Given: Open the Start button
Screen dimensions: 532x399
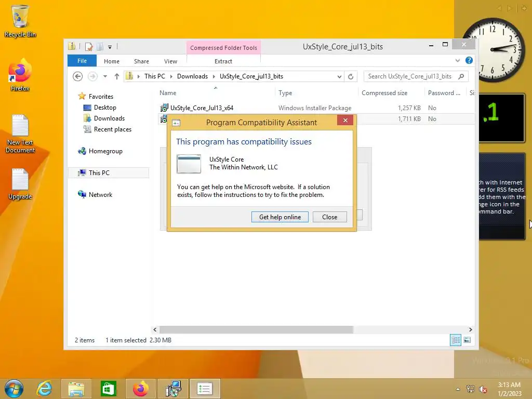Looking at the screenshot, I should point(14,389).
